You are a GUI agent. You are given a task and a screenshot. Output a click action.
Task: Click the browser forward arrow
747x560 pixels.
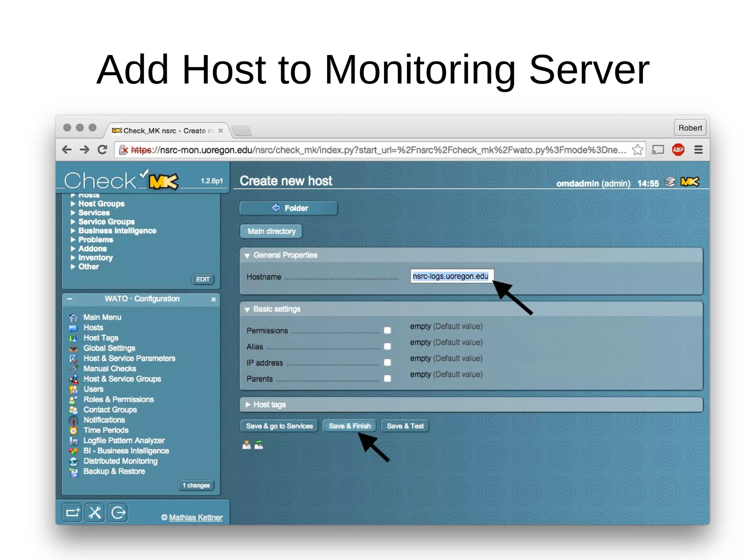(84, 150)
